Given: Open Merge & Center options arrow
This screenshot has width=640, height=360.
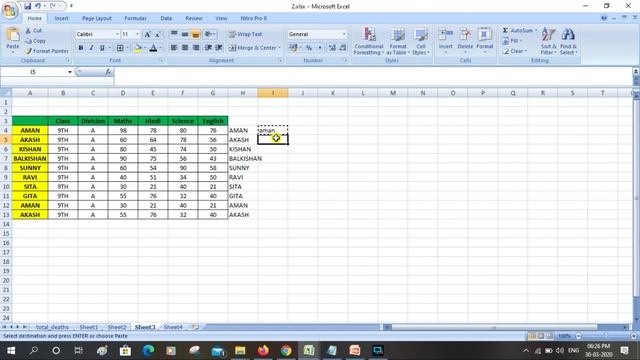Looking at the screenshot, I should pyautogui.click(x=280, y=48).
